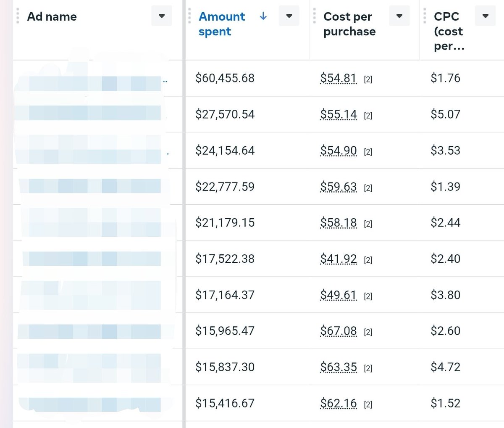Grab the Ad name column drag handle
The height and width of the screenshot is (428, 504).
click(x=18, y=16)
